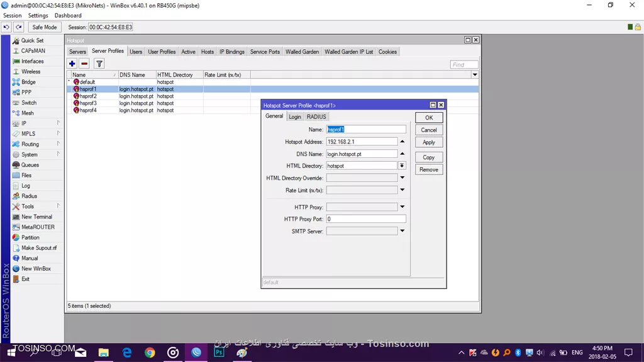The image size is (644, 362).
Task: Open Manual in sidebar
Action: [30, 258]
